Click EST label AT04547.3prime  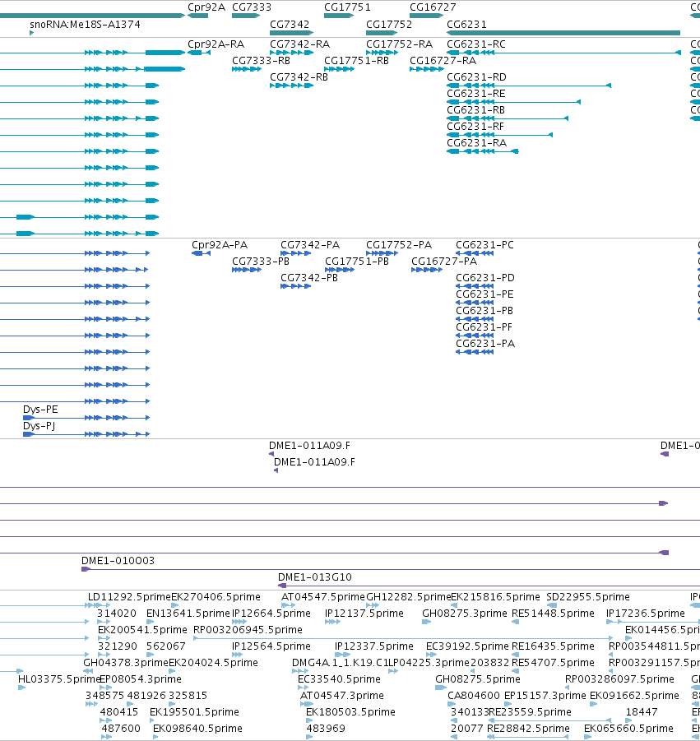(341, 695)
